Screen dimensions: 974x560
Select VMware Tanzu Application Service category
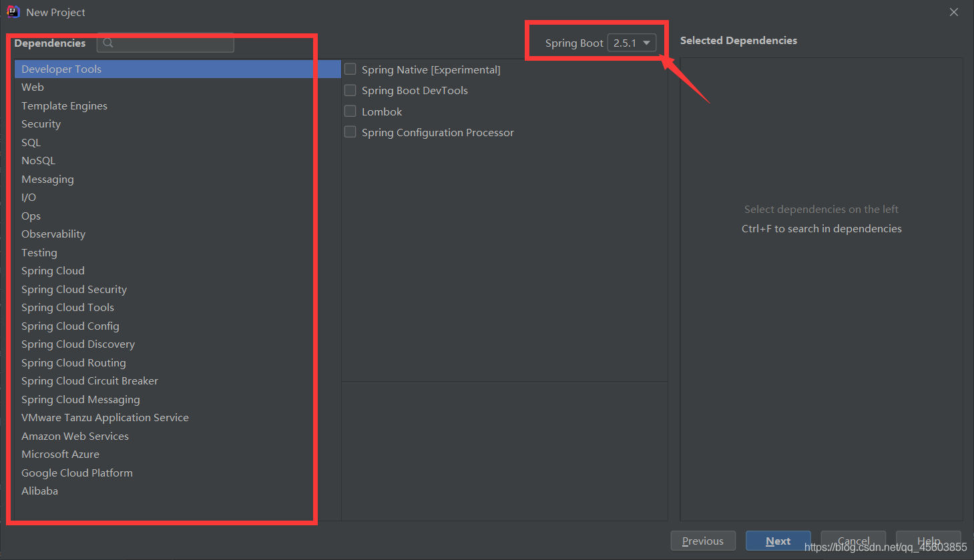pos(178,418)
